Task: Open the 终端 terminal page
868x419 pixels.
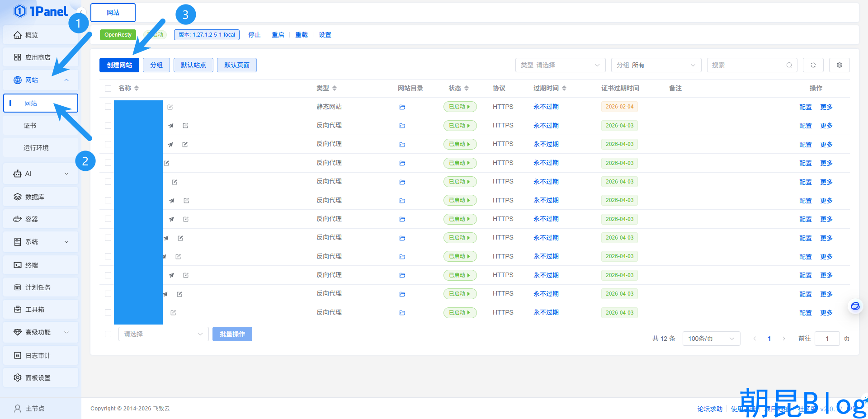Action: click(x=40, y=265)
